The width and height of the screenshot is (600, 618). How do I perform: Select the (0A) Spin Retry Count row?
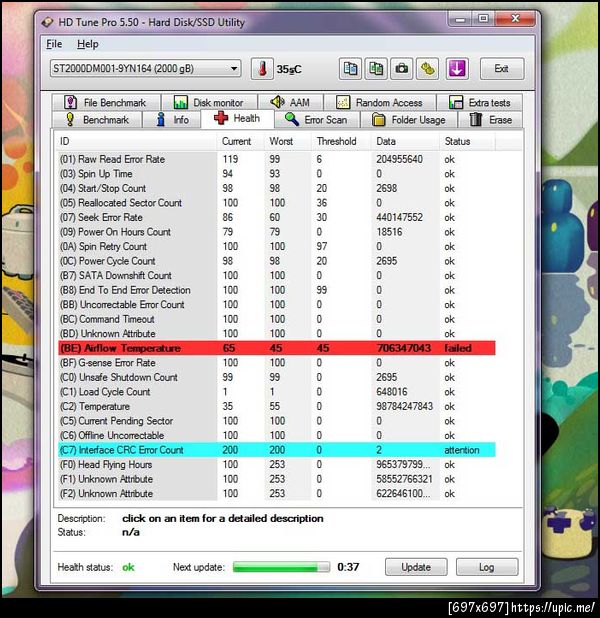coord(277,246)
